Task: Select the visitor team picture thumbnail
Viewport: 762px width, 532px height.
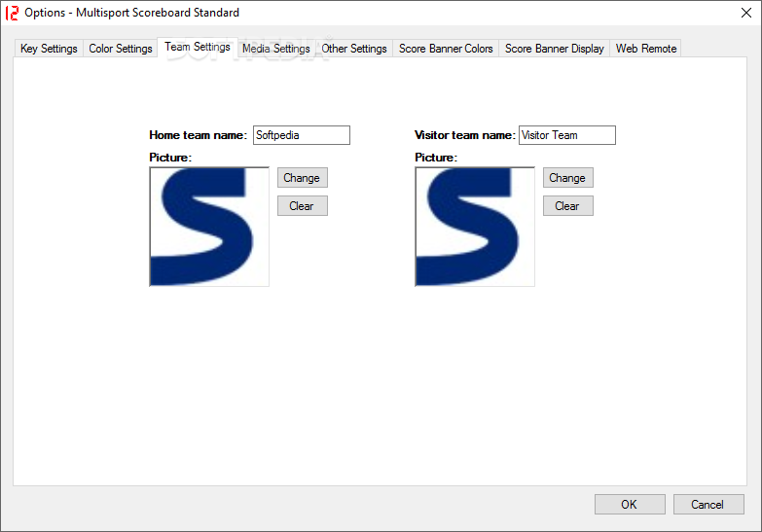Action: pyautogui.click(x=475, y=227)
